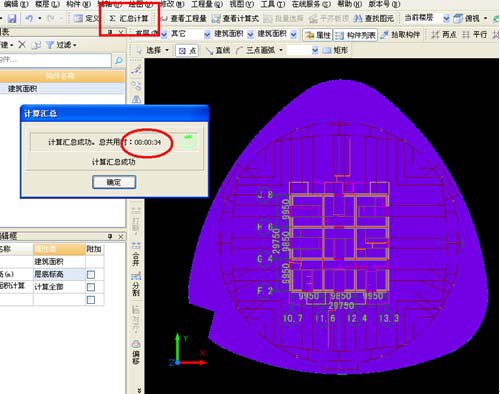Select the 点 point drawing tool
The height and width of the screenshot is (394, 500).
point(187,51)
